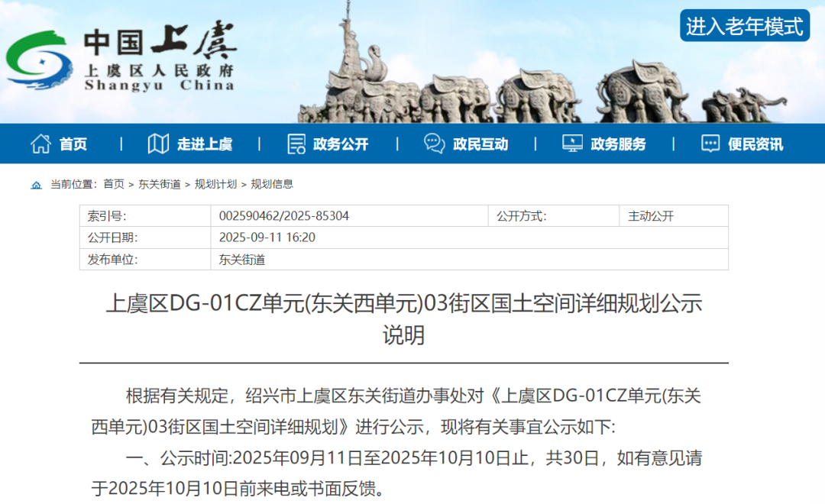Click the message icon beside 便民资讯
Viewport: 825px width, 504px height.
710,144
